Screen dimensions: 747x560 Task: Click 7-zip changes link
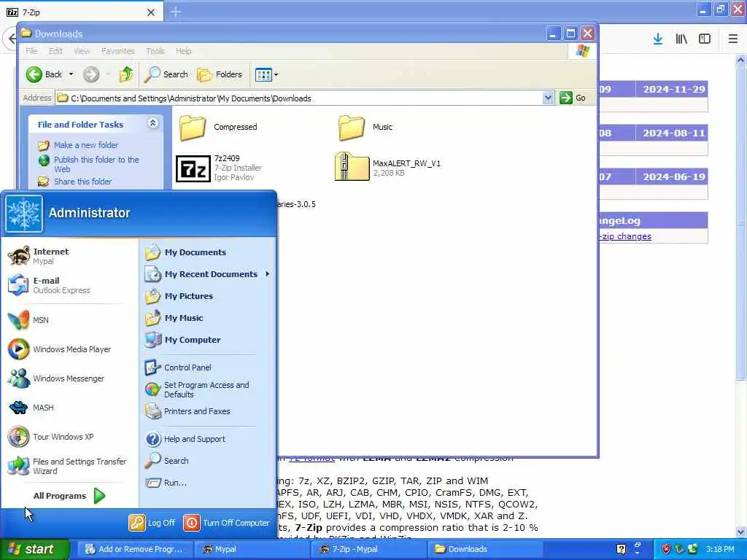click(625, 236)
